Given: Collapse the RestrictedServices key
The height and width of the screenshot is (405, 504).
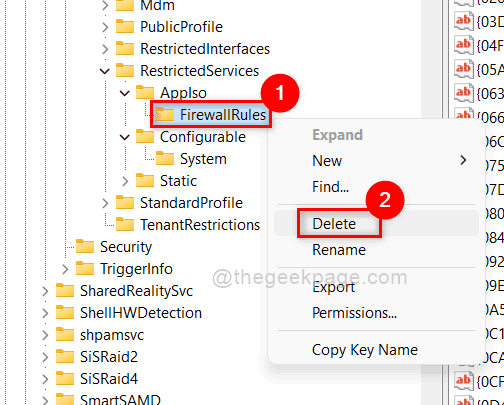Looking at the screenshot, I should click(x=105, y=71).
